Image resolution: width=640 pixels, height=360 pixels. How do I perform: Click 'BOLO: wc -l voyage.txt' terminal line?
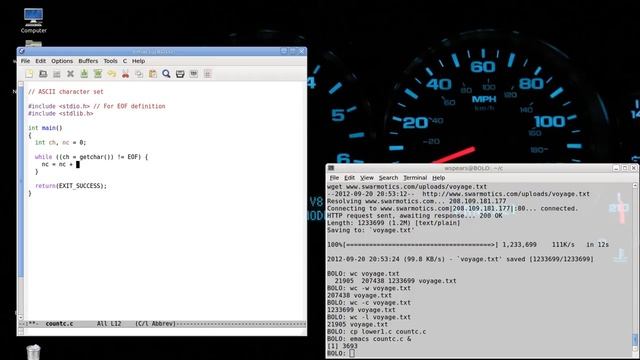pos(369,317)
